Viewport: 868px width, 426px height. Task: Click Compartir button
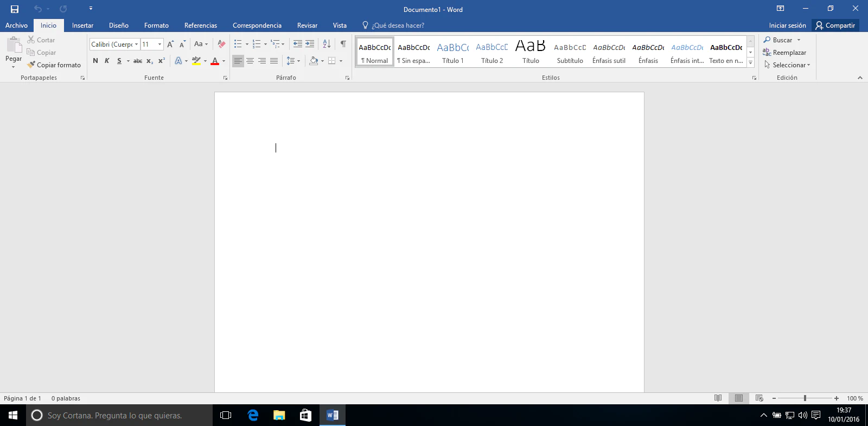click(x=835, y=26)
